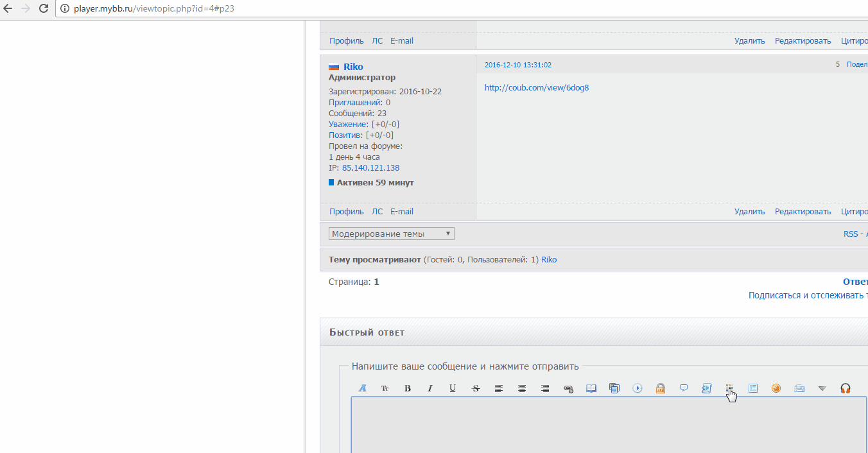
Task: Expand the gray down-arrow in the editor toolbar
Action: click(x=822, y=388)
